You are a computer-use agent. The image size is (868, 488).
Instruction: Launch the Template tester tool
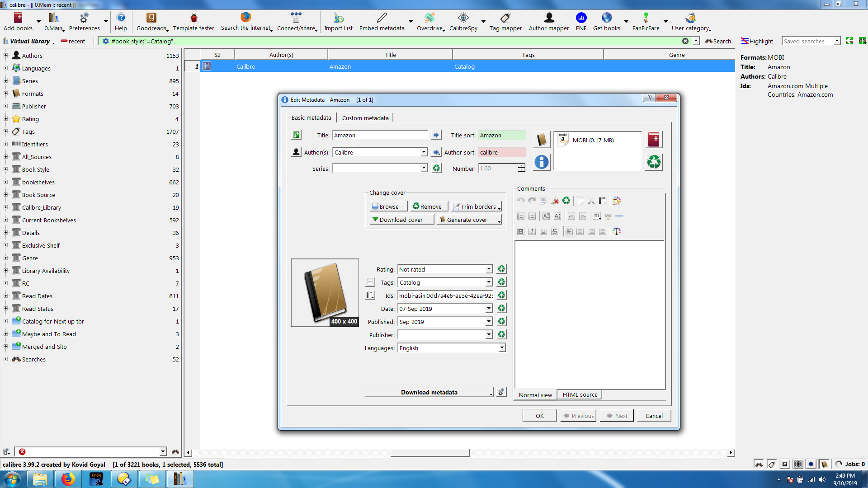[x=193, y=22]
